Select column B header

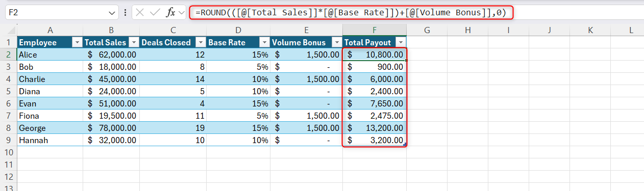point(111,30)
